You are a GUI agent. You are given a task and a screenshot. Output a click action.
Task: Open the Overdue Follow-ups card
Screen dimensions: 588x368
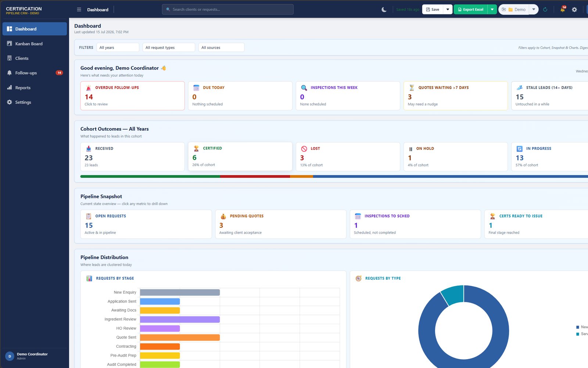click(132, 96)
